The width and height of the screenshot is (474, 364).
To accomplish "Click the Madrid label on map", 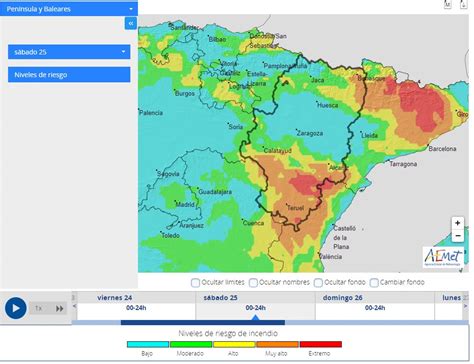I will tap(185, 204).
